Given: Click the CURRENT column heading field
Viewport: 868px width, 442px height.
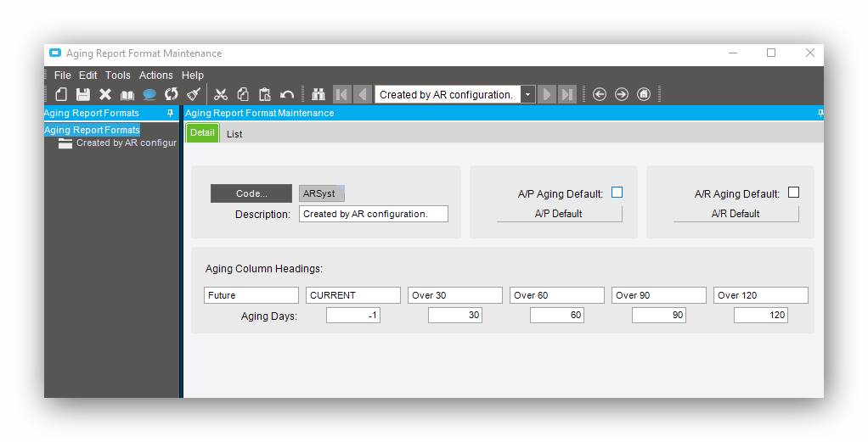Looking at the screenshot, I should (353, 295).
